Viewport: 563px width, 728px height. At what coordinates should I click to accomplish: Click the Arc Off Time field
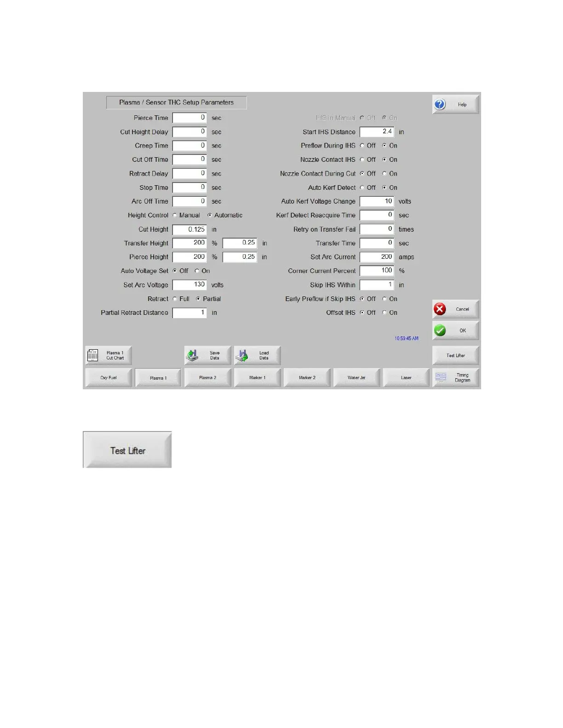coord(190,201)
